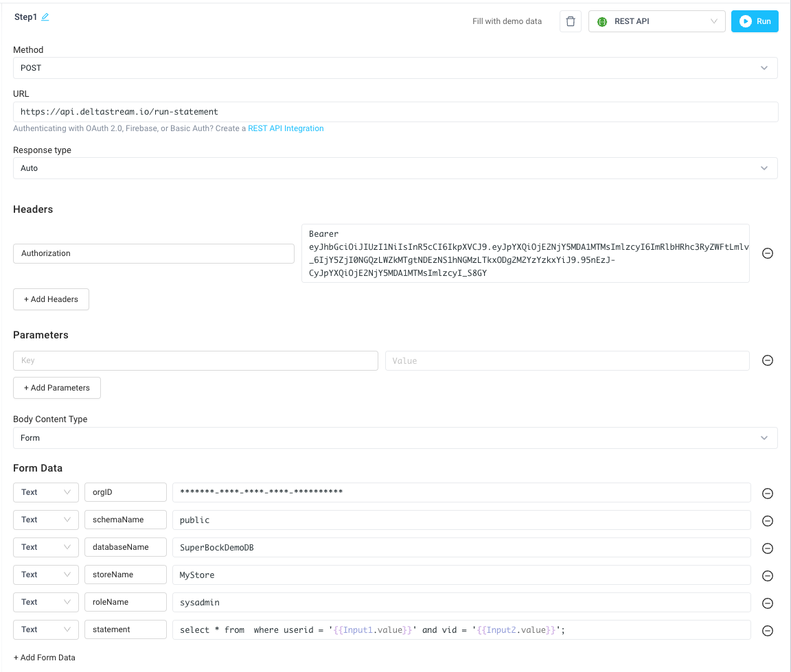Click the Form Data section heading
Screen dimensions: 791x672
38,468
